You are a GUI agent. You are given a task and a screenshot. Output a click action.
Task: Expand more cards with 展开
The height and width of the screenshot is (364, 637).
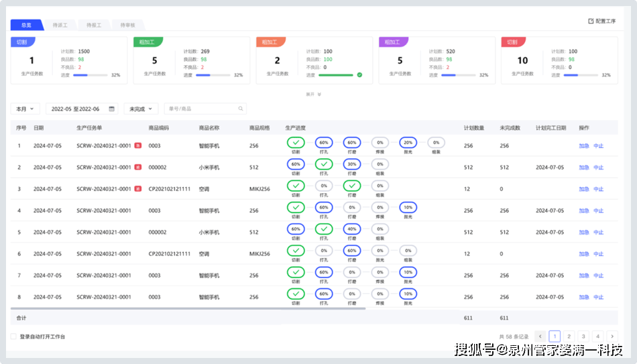point(313,95)
